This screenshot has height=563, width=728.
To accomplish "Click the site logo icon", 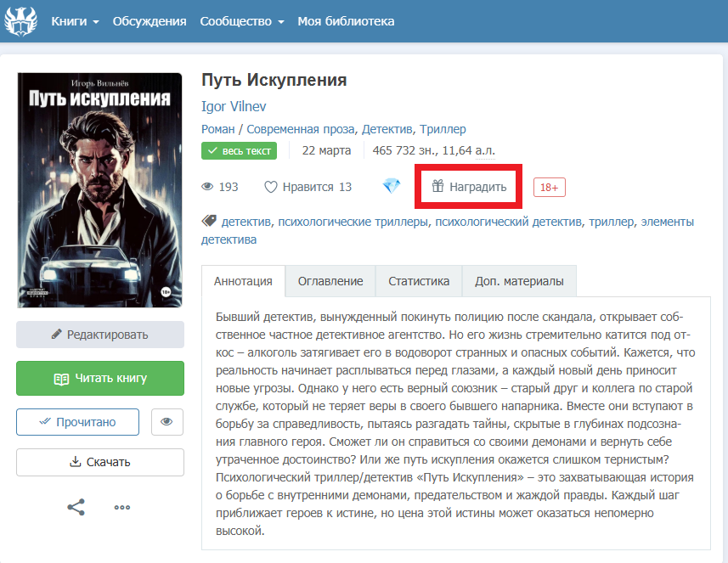I will 20,20.
